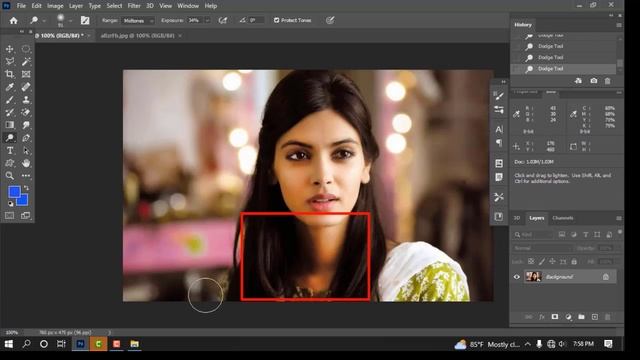Open the File menu
This screenshot has height=360, width=640.
[21, 6]
